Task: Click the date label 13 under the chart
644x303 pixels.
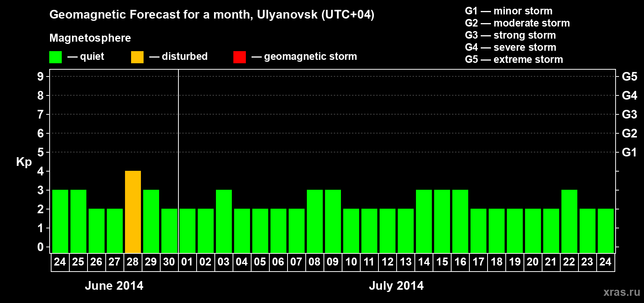Action: (406, 262)
